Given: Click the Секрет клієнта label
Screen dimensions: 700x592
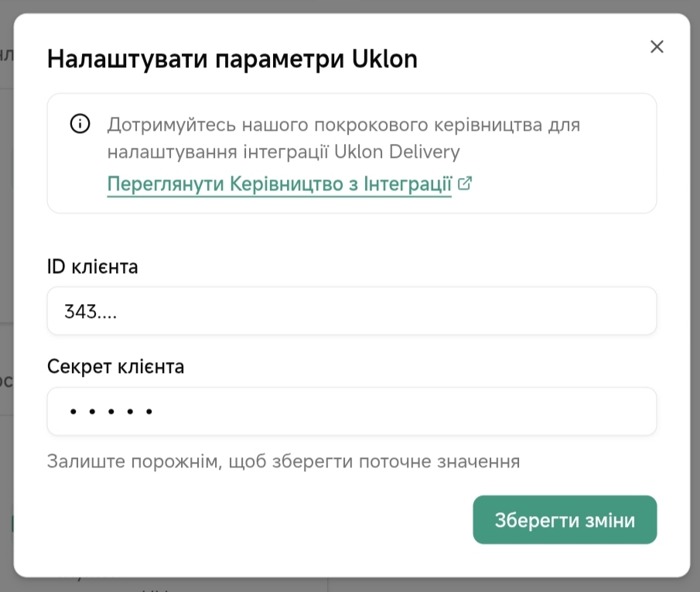Looking at the screenshot, I should point(116,366).
